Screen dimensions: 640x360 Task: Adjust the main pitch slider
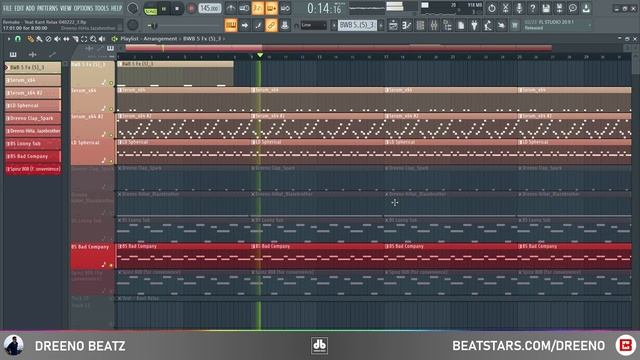(x=153, y=26)
